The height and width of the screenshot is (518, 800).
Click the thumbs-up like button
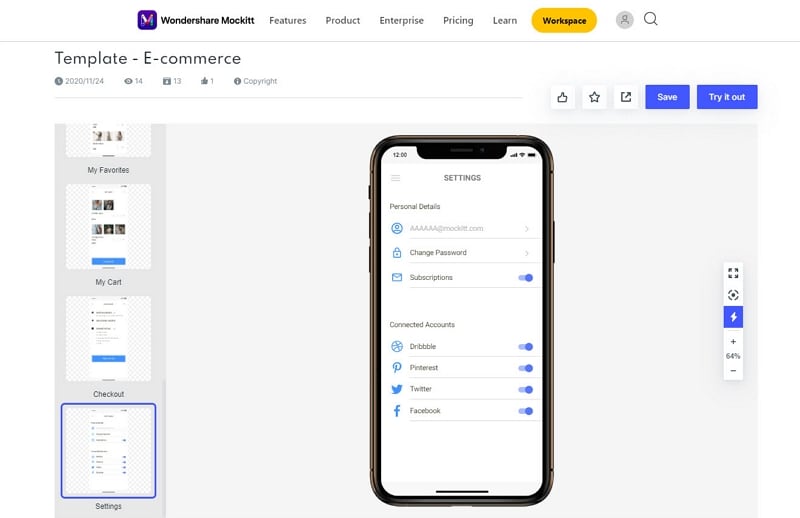coord(562,97)
